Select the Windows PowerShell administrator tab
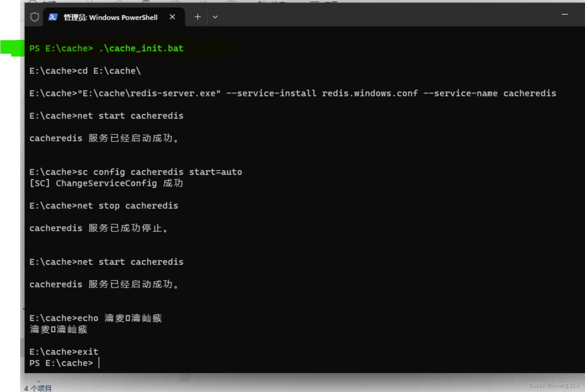Screen dimensions: 585x392 (x=114, y=17)
